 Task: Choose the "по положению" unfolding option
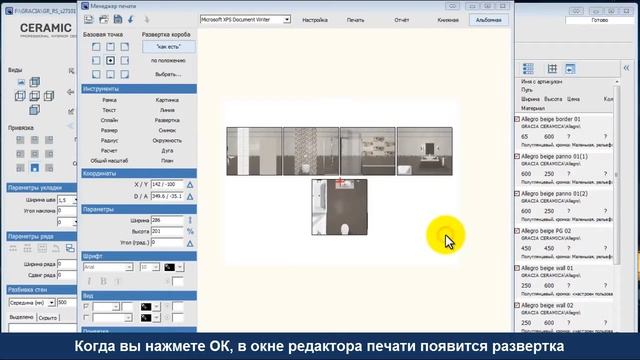pyautogui.click(x=168, y=60)
